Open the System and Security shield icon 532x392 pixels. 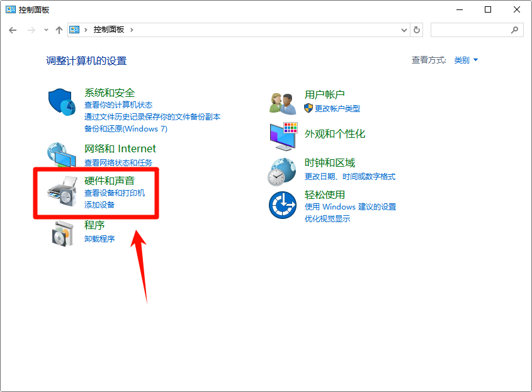tap(62, 102)
